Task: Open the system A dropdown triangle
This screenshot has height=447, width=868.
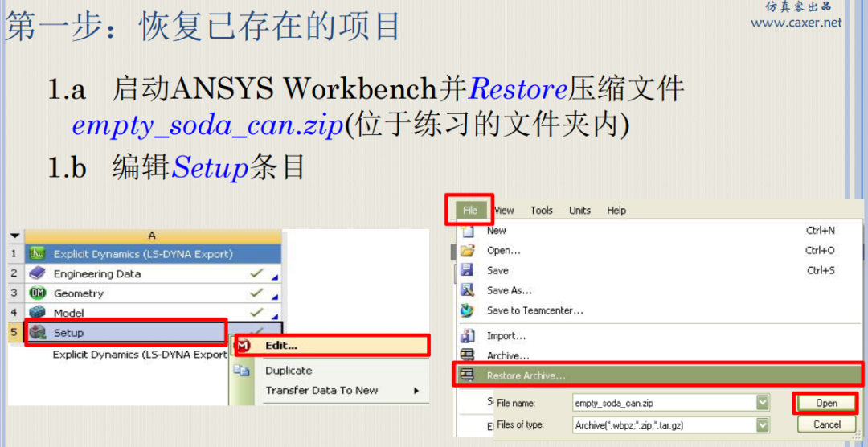Action: point(14,236)
